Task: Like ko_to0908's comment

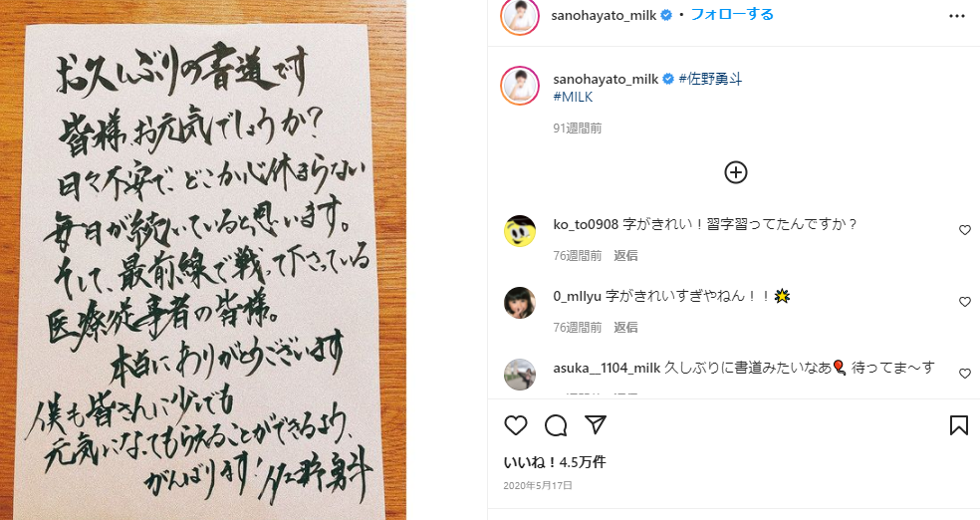Action: [x=964, y=230]
